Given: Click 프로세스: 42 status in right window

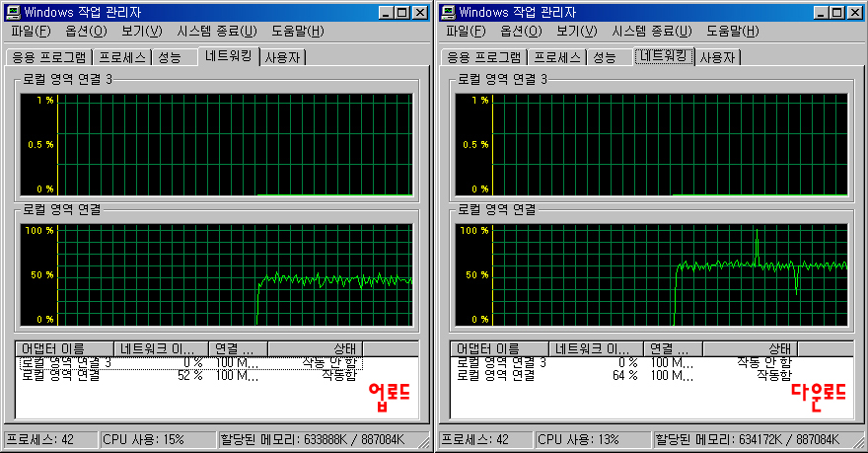Looking at the screenshot, I should 485,440.
